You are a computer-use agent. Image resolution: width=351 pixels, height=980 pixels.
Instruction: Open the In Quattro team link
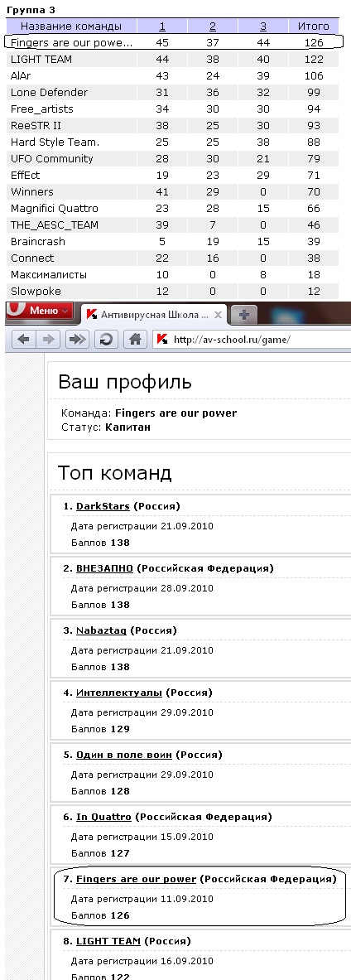click(x=103, y=817)
